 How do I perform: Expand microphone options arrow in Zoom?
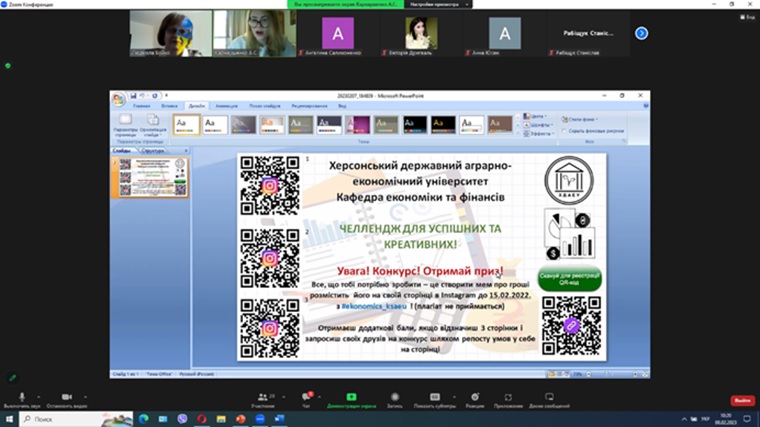39,397
